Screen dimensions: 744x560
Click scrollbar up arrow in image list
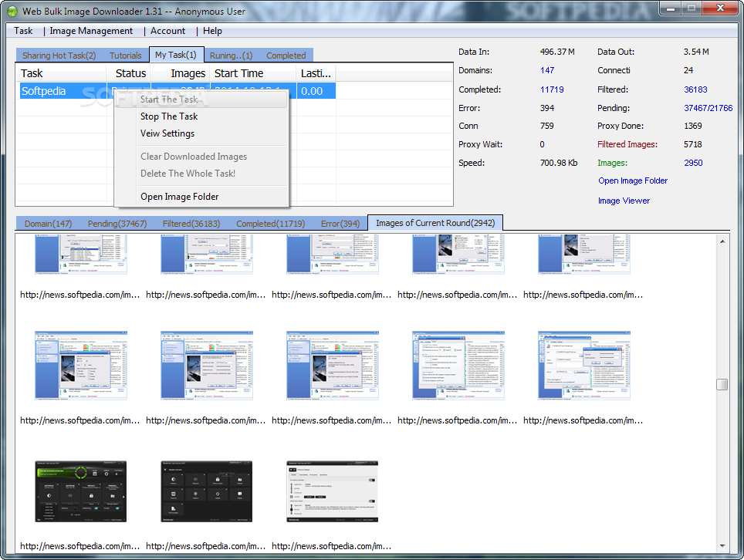(722, 241)
